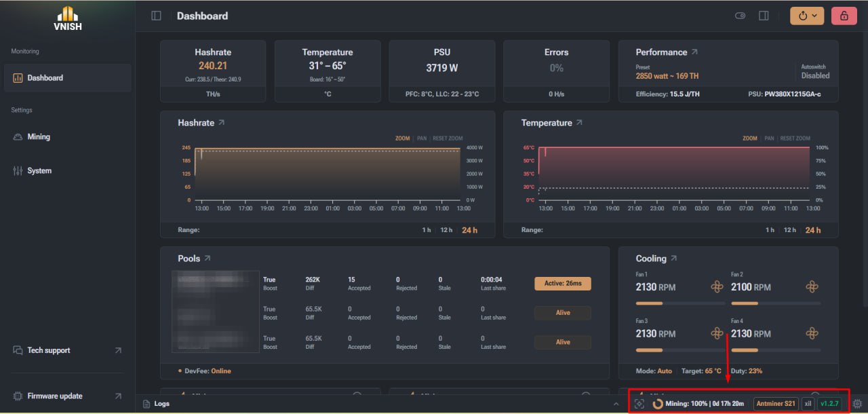Click the 3719 W PSU value

pos(442,68)
